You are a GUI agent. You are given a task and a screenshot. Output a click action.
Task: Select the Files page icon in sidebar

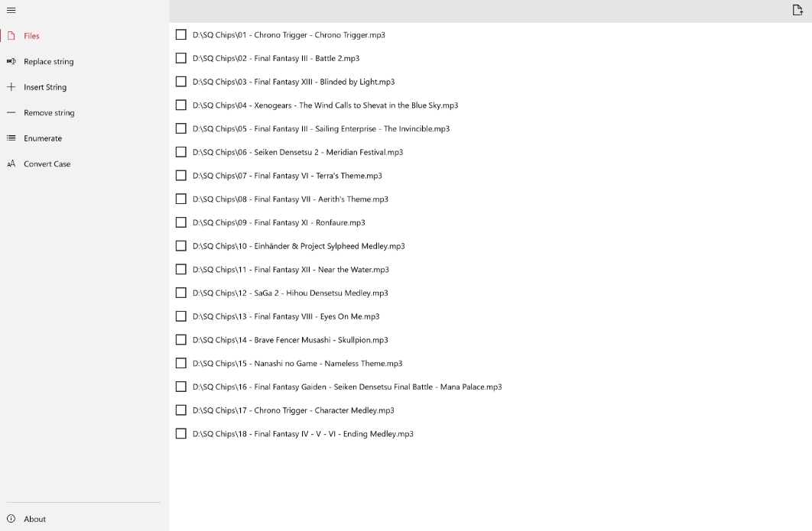pos(11,36)
